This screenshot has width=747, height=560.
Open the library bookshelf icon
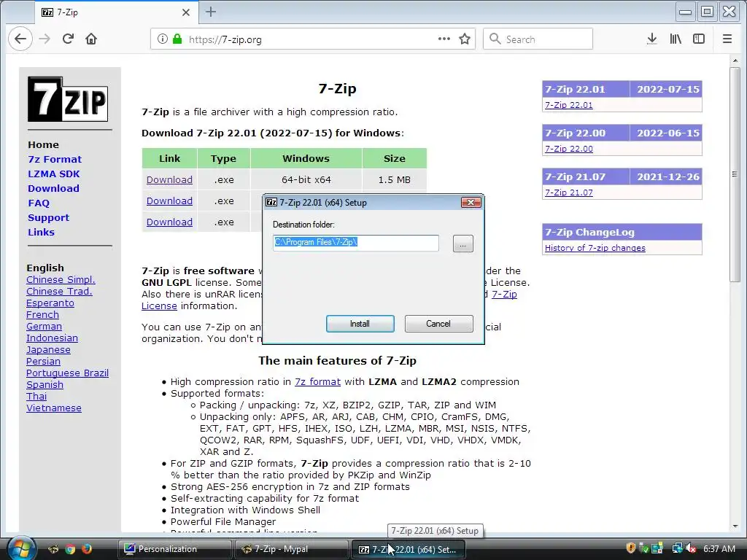click(x=676, y=39)
